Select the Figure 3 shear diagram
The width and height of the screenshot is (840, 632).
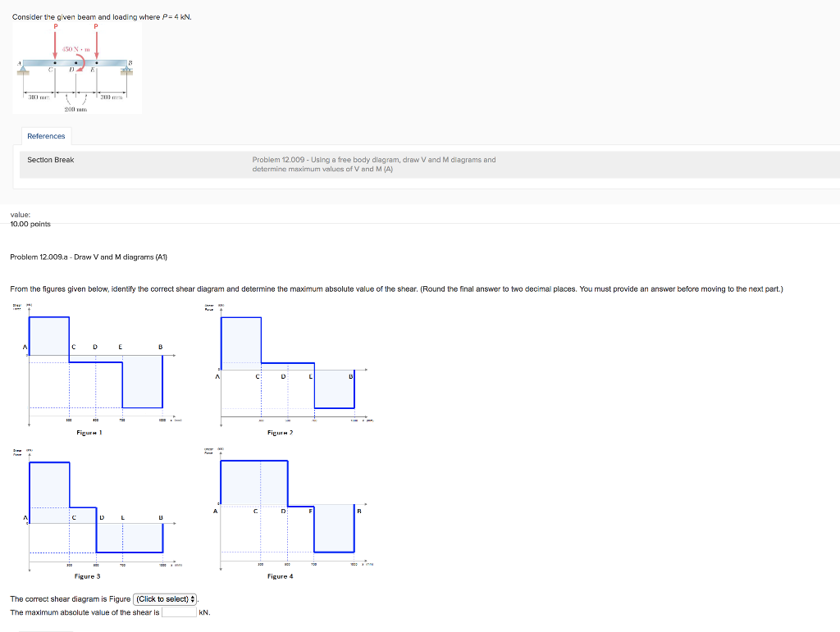(98, 510)
